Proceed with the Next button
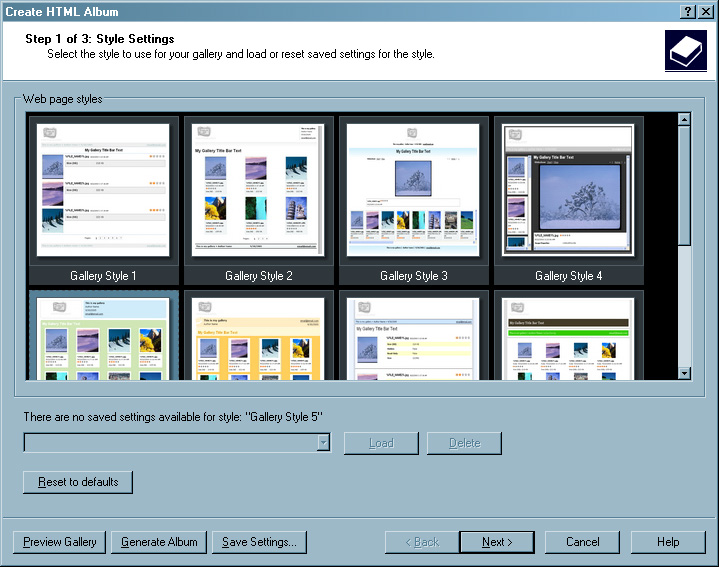 (x=497, y=542)
